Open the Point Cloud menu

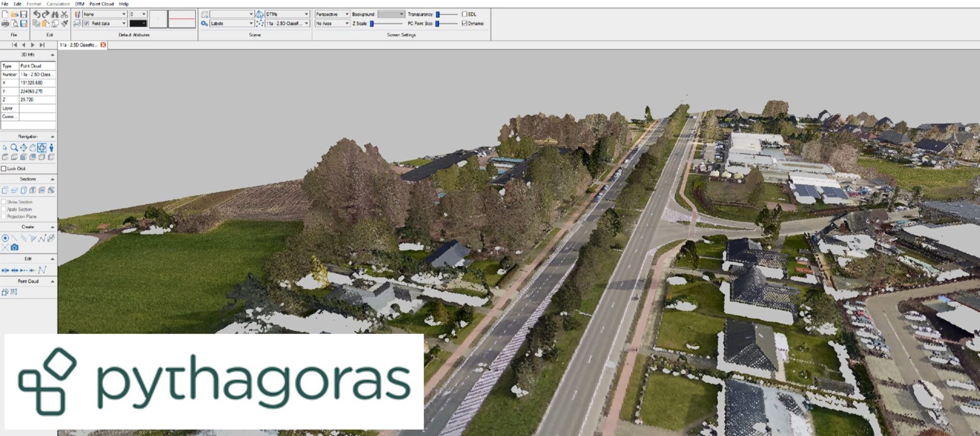tap(101, 4)
